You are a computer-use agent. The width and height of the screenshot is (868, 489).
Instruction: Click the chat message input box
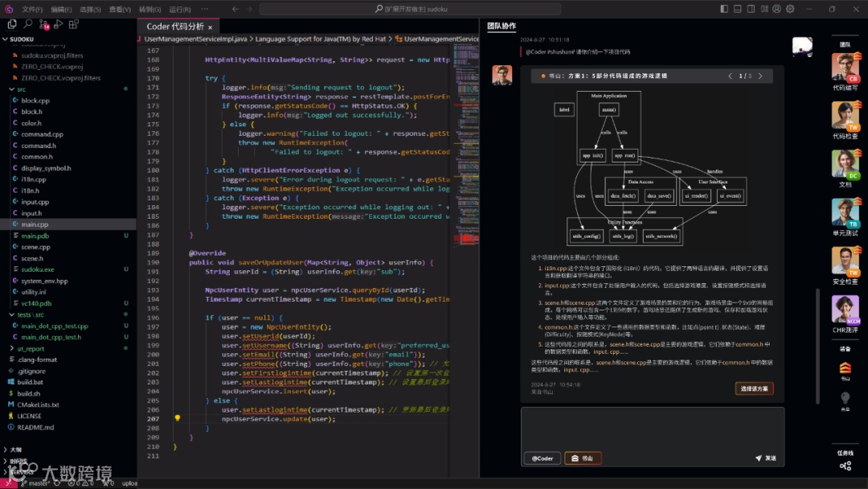tap(652, 427)
